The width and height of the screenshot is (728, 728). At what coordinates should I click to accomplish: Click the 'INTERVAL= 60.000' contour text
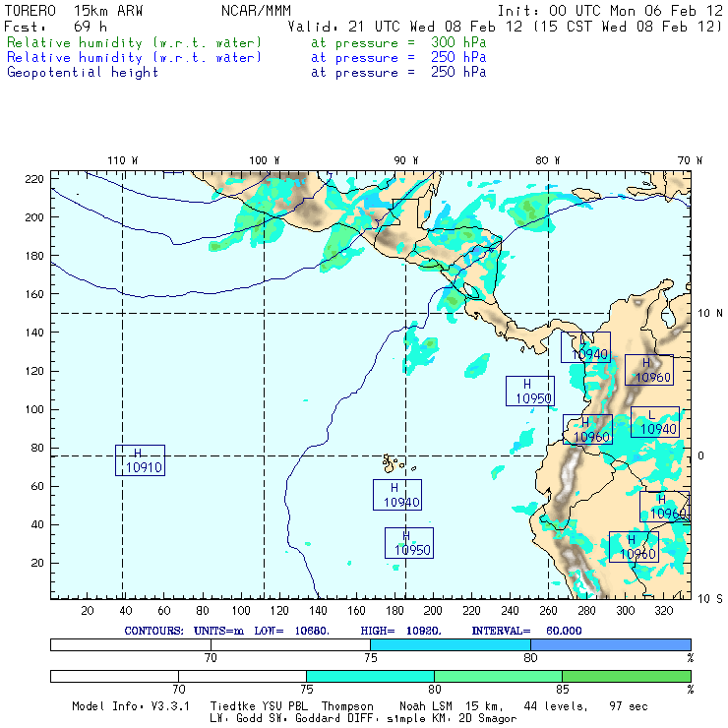coord(526,631)
